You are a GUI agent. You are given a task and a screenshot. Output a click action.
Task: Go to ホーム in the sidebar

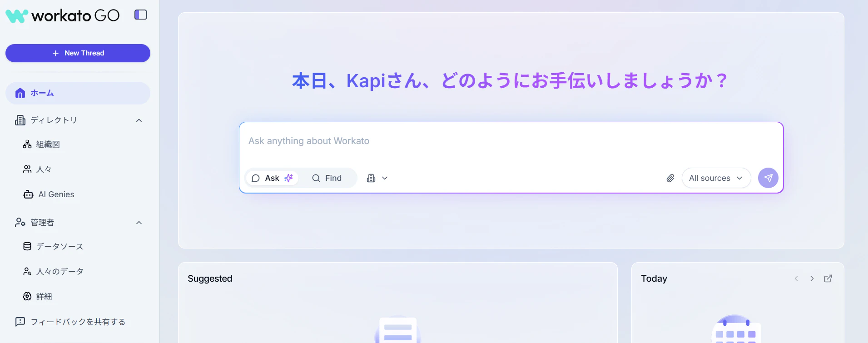78,93
